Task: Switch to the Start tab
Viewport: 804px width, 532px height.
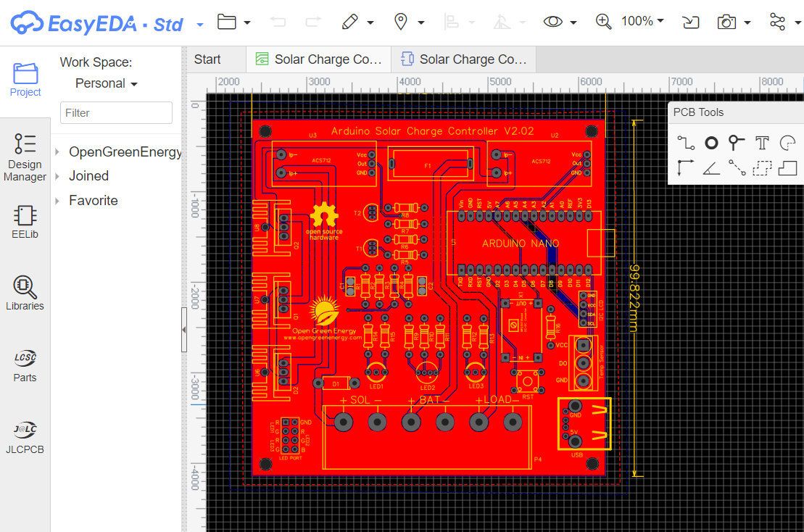Action: pos(209,59)
